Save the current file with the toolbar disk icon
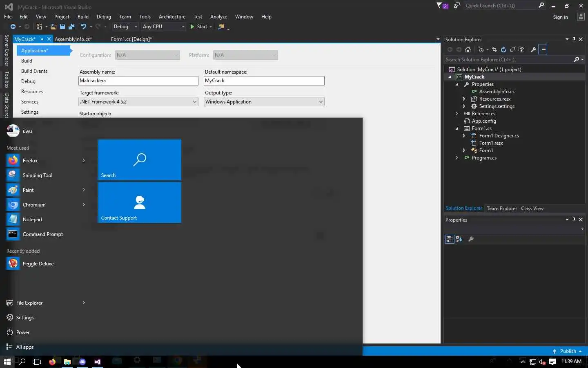 point(62,27)
